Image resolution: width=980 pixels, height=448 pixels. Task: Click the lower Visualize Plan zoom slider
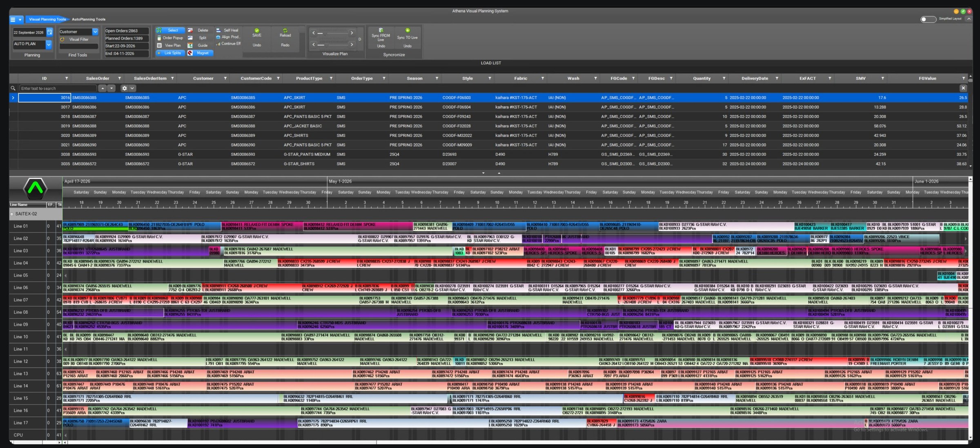(x=333, y=45)
